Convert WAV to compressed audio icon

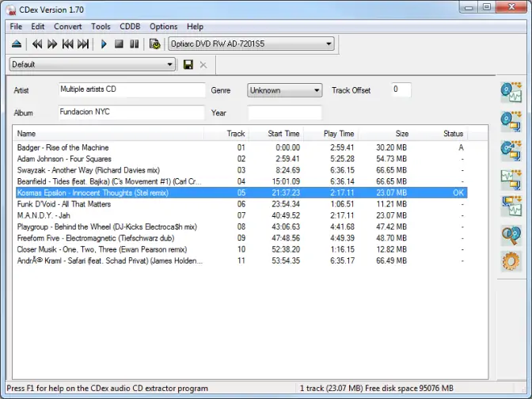511,180
